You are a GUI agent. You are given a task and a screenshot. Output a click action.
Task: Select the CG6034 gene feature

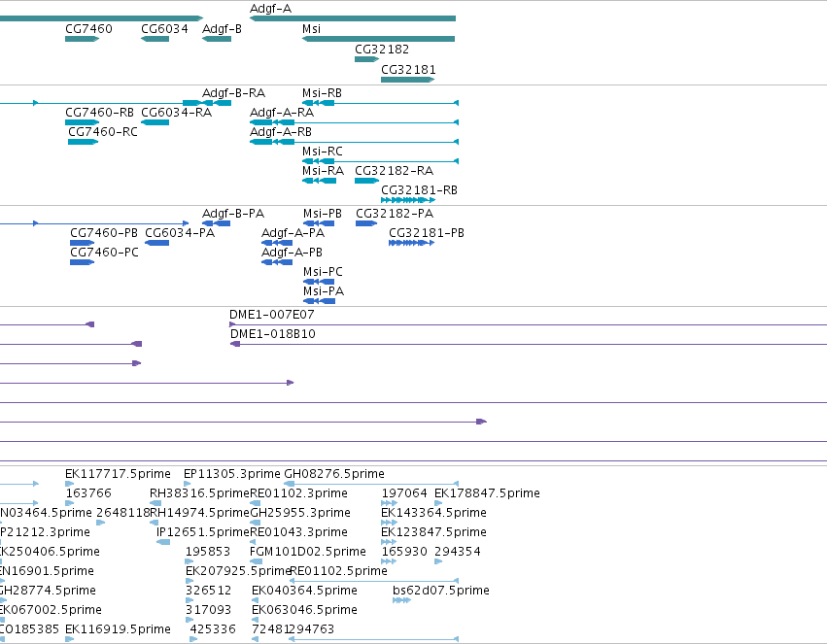coord(155,39)
